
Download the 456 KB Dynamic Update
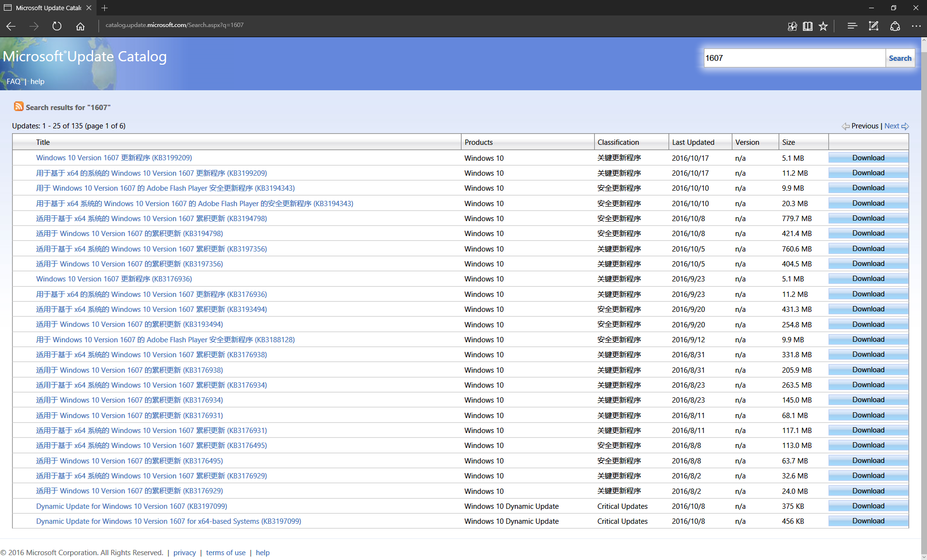click(x=868, y=521)
